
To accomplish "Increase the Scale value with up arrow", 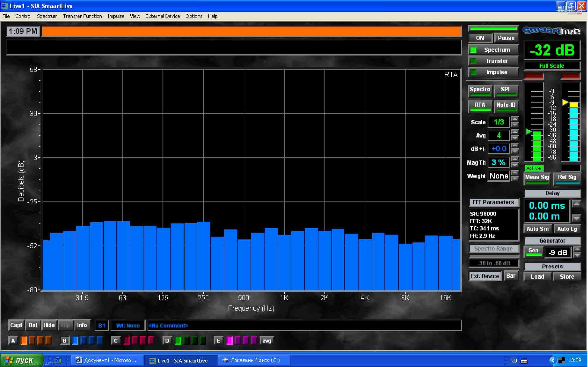I will tap(515, 119).
